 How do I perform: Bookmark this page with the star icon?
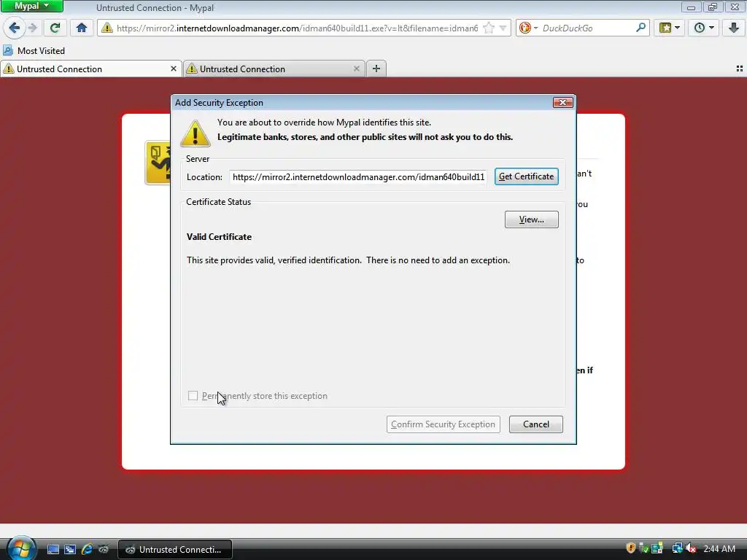point(488,28)
